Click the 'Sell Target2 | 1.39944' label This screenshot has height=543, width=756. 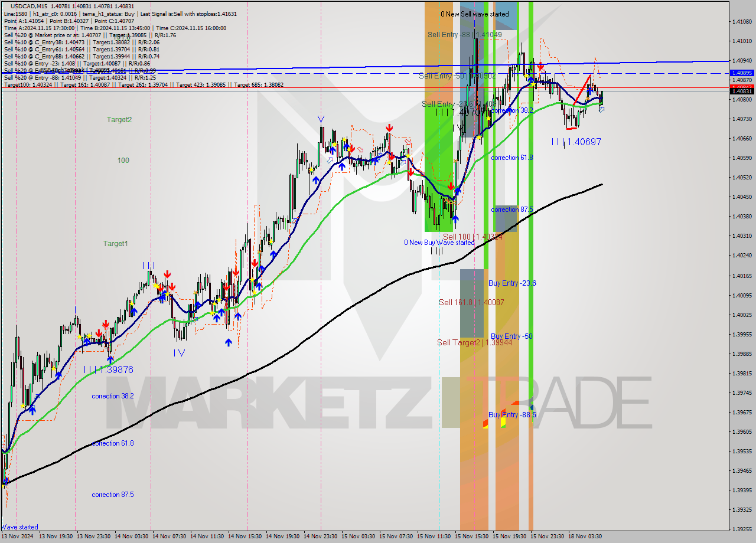click(x=475, y=342)
